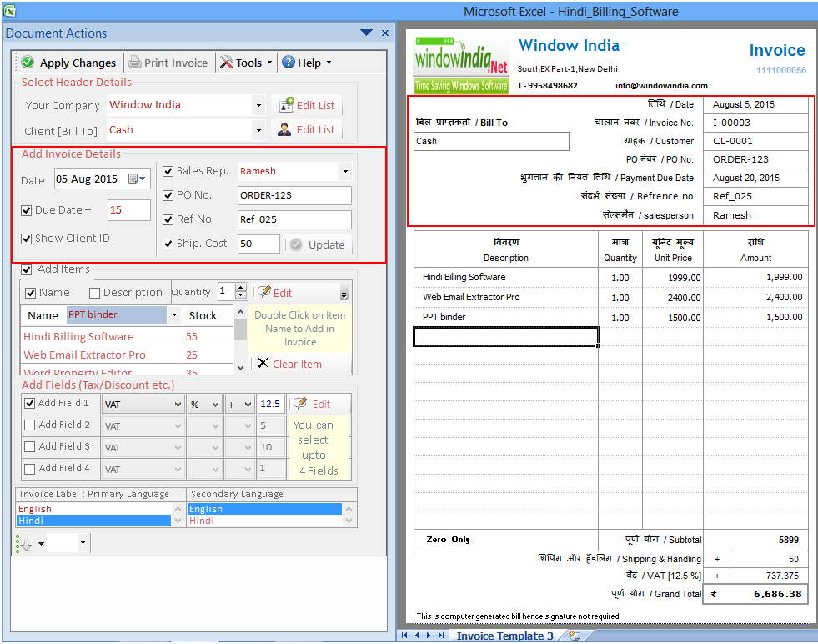Enable the Add Field 2 checkbox
Screen dimensions: 818x644
tap(30, 425)
